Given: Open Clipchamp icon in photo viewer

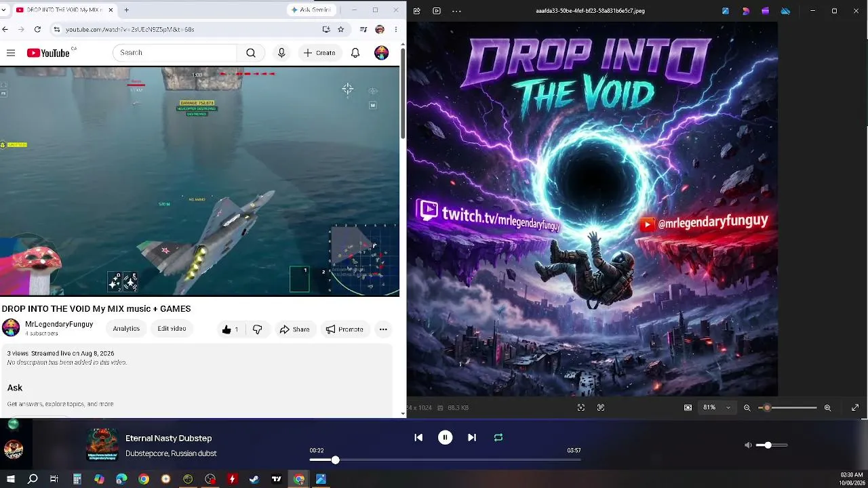Looking at the screenshot, I should click(x=766, y=11).
